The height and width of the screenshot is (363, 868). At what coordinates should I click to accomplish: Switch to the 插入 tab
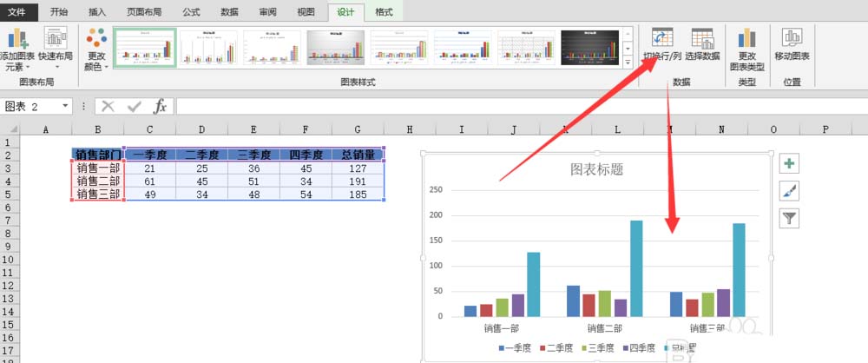(97, 11)
